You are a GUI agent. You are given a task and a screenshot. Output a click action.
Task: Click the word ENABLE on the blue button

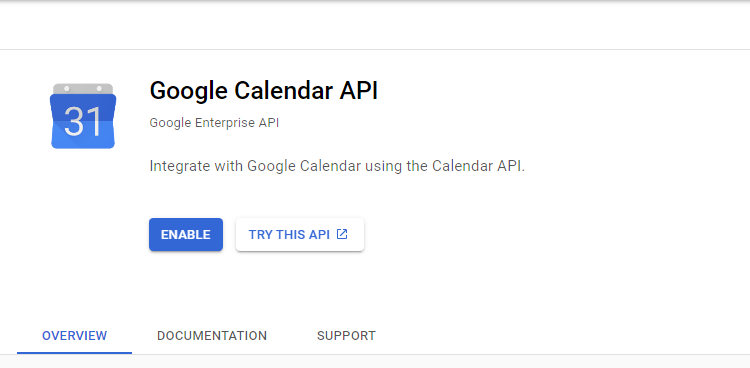point(186,234)
